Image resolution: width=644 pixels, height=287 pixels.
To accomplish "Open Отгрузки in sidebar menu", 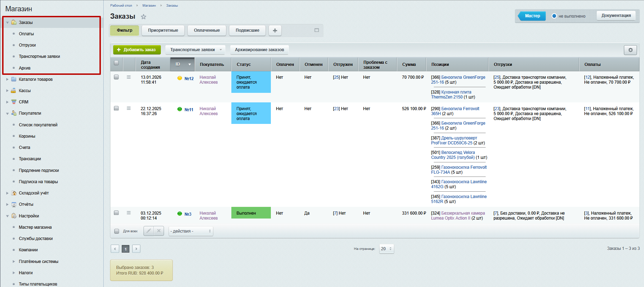I will [x=27, y=45].
